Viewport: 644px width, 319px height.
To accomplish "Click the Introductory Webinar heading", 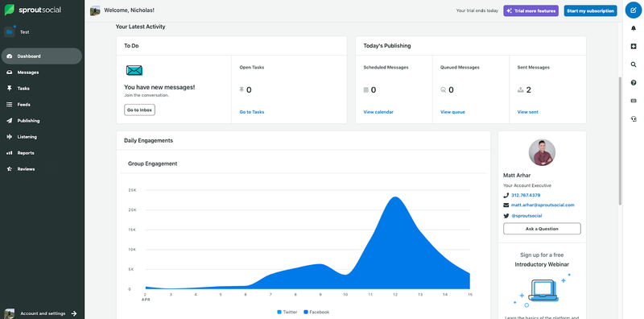I will (x=542, y=264).
